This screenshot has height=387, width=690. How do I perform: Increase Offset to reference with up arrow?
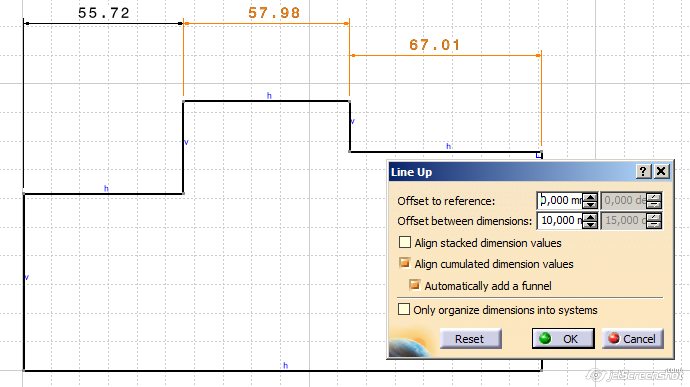590,197
